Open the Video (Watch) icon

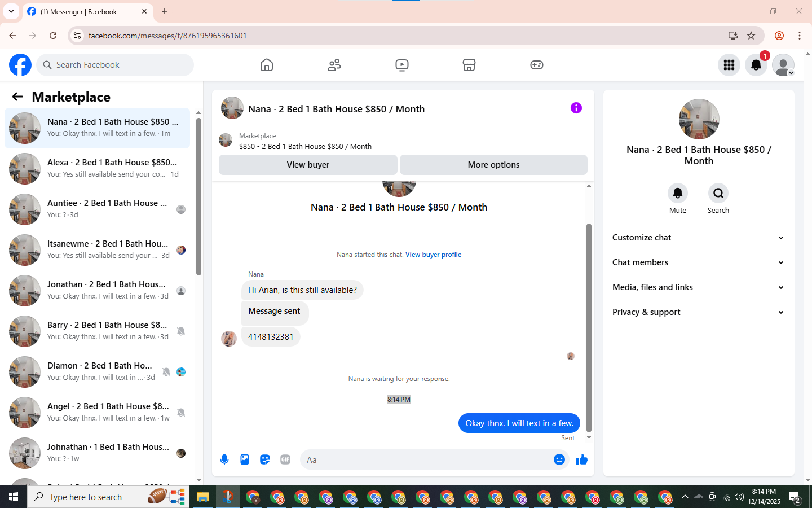coord(402,65)
